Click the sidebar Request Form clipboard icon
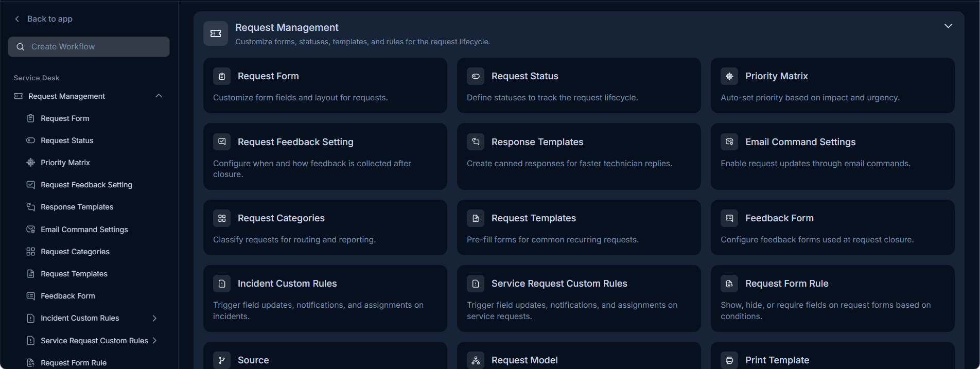This screenshot has width=980, height=369. [x=31, y=118]
